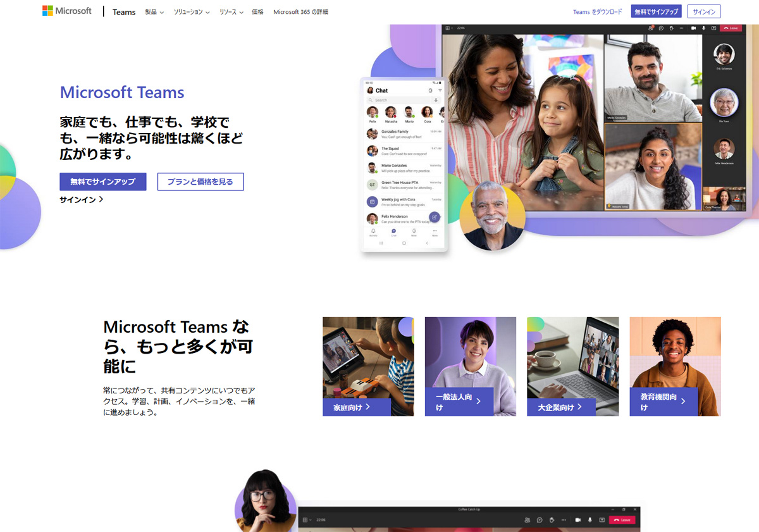The width and height of the screenshot is (759, 532).
Task: Follow the Teams をダウンロード link
Action: pyautogui.click(x=598, y=11)
